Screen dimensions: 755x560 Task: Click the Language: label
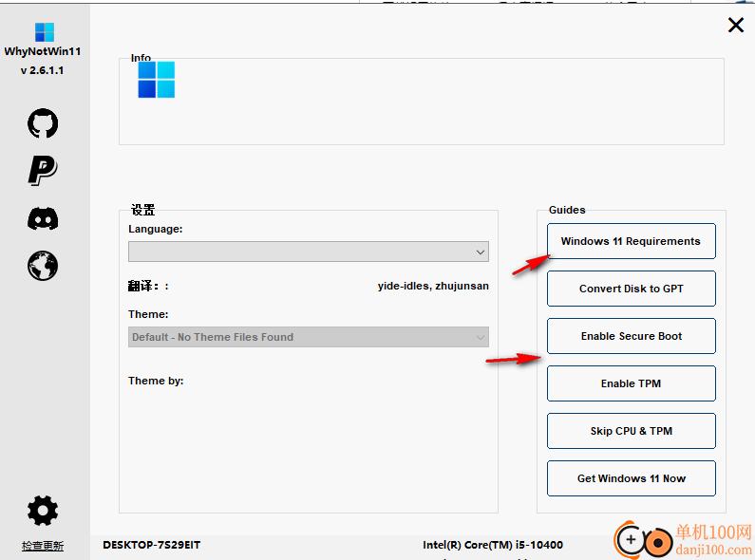[156, 229]
